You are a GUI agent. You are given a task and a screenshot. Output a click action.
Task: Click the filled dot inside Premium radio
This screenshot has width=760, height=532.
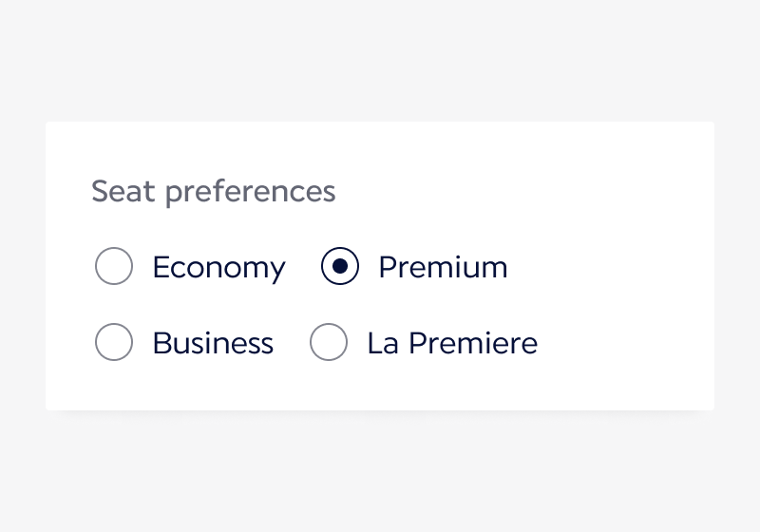click(x=340, y=267)
